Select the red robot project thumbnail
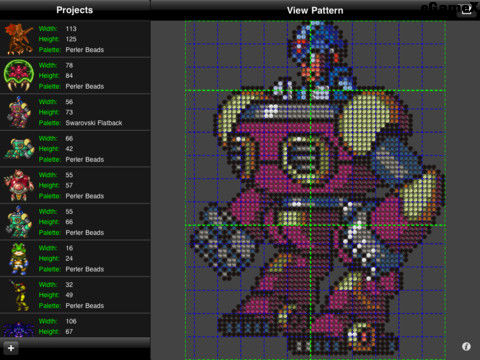The width and height of the screenshot is (480, 360). click(19, 185)
